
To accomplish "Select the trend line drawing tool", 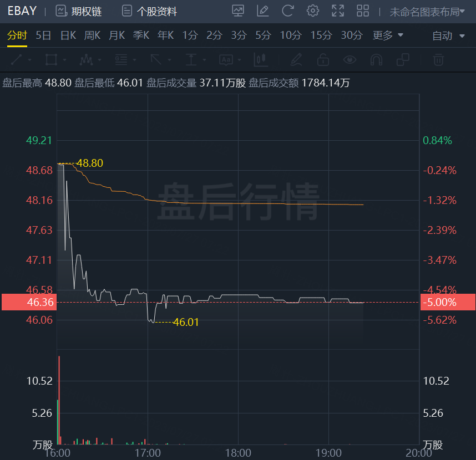I will pyautogui.click(x=17, y=60).
